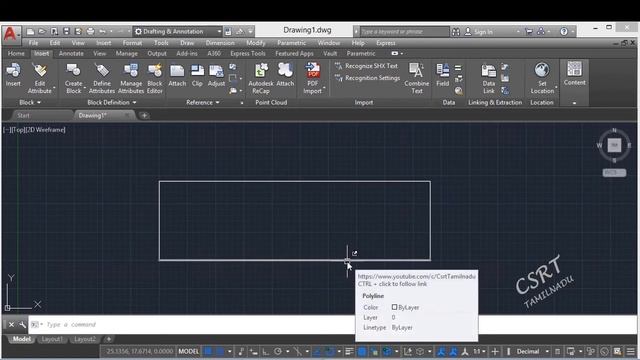Image resolution: width=640 pixels, height=360 pixels.
Task: Click the Create Block tool
Action: [x=73, y=79]
